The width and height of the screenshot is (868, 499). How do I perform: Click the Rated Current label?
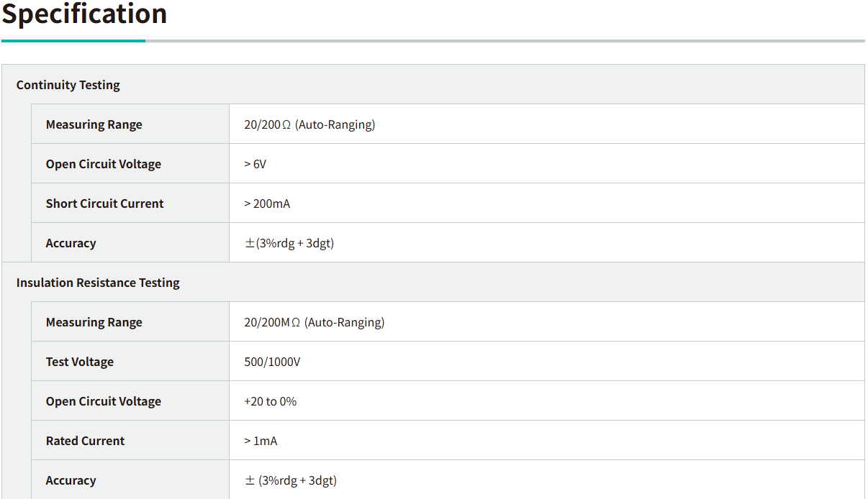click(x=85, y=441)
